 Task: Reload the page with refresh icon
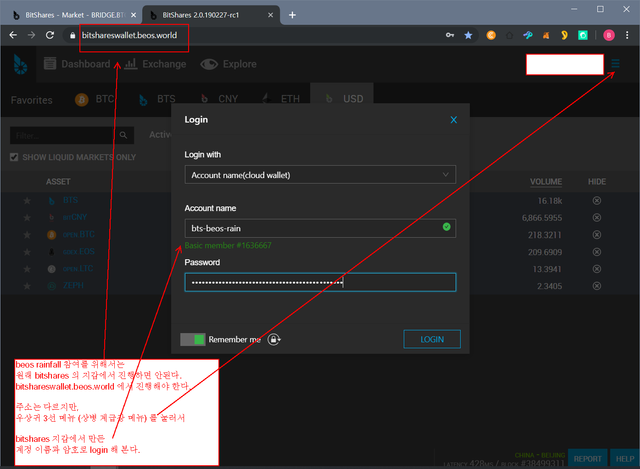(50, 35)
